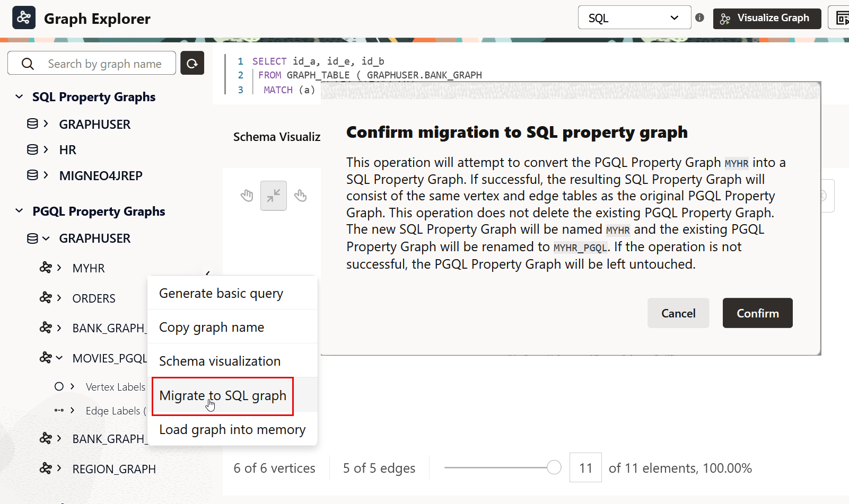Select Schema visualization menu item
Image resolution: width=849 pixels, height=504 pixels.
pos(232,361)
